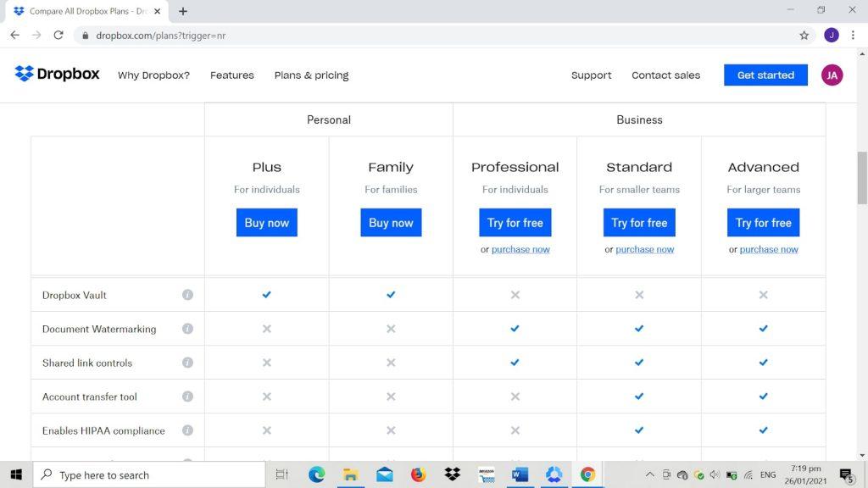This screenshot has width=868, height=488.
Task: Show info for Enables HIPAA compliance
Action: pos(187,430)
